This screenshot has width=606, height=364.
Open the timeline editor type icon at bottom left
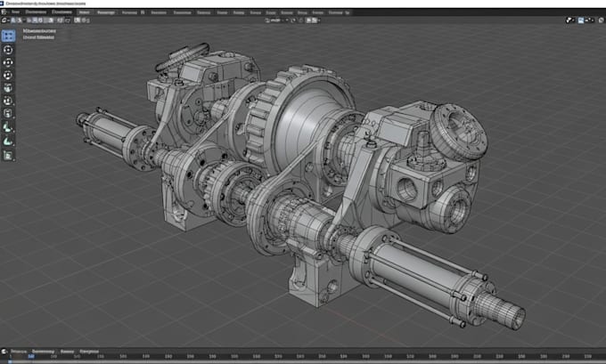[x=4, y=352]
